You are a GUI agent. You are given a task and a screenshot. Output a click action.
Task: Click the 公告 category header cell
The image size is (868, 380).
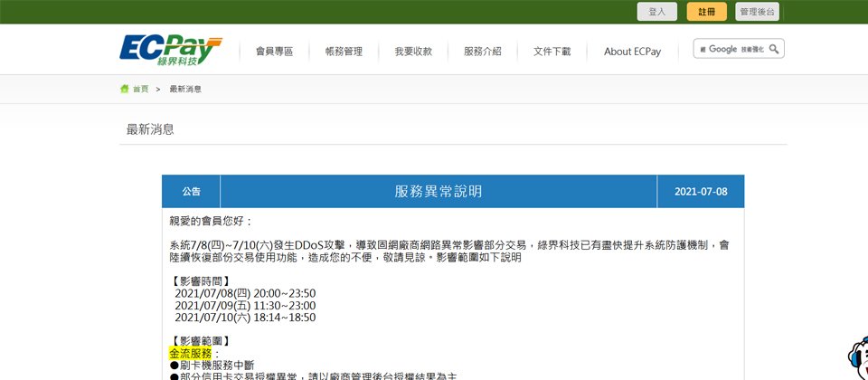click(x=191, y=192)
